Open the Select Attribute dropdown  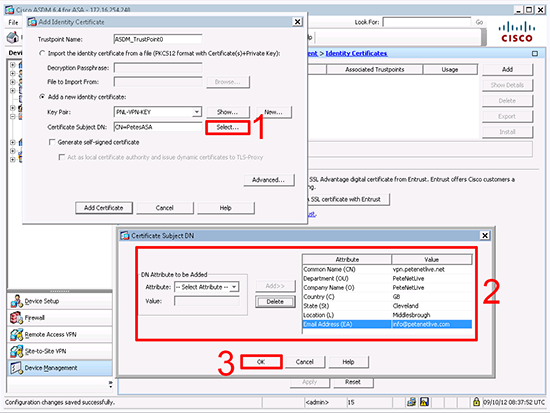click(234, 287)
